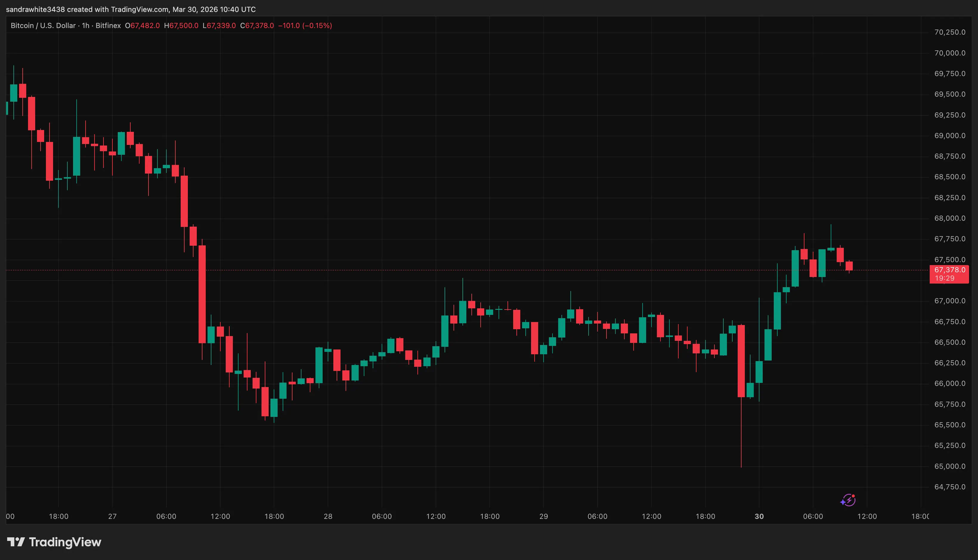The height and width of the screenshot is (560, 978).
Task: Click the 65,250.0 price axis label
Action: pyautogui.click(x=950, y=445)
